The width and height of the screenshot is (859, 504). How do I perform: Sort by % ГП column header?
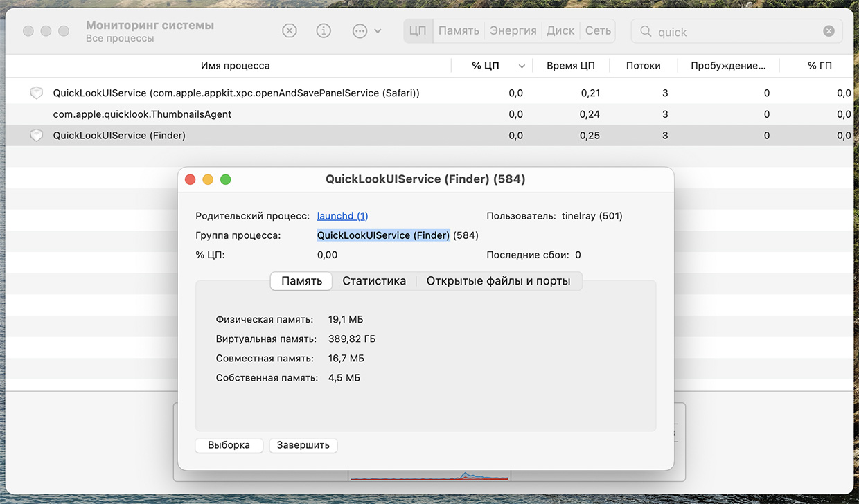pyautogui.click(x=820, y=66)
